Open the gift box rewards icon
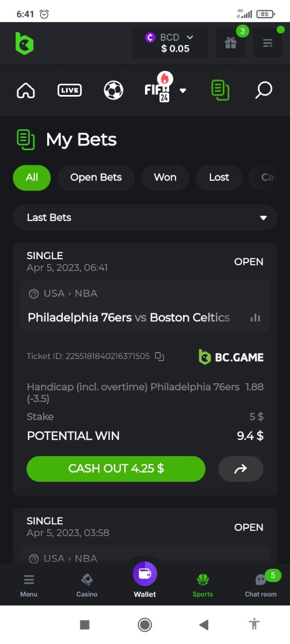This screenshot has height=644, width=290. [231, 43]
